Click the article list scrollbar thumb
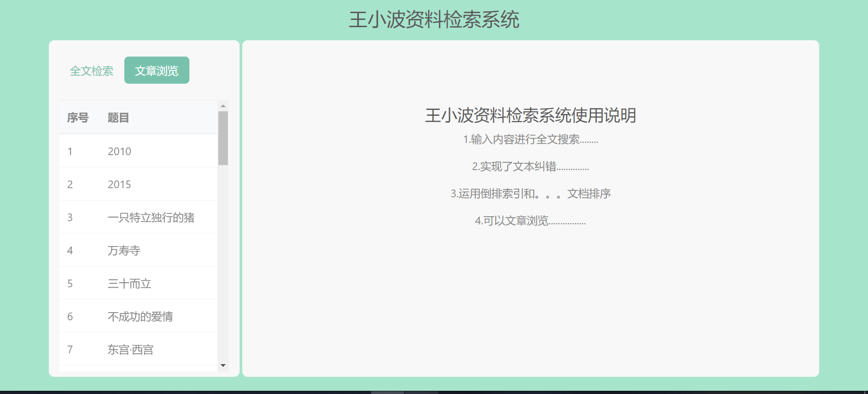 click(x=223, y=138)
